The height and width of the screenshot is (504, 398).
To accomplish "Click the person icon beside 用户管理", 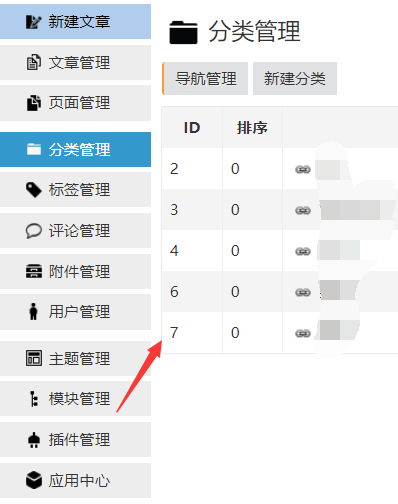I will click(33, 312).
